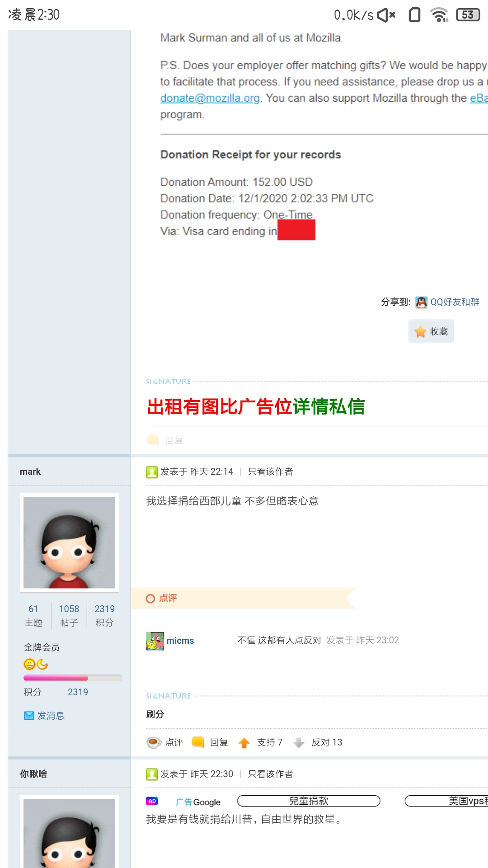The width and height of the screenshot is (488, 868).
Task: Select 只看该作者 in mark's post header
Action: (x=270, y=472)
